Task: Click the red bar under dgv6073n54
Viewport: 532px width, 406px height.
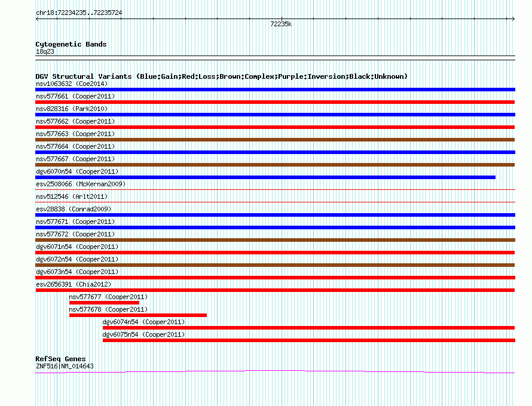Action: click(x=275, y=278)
